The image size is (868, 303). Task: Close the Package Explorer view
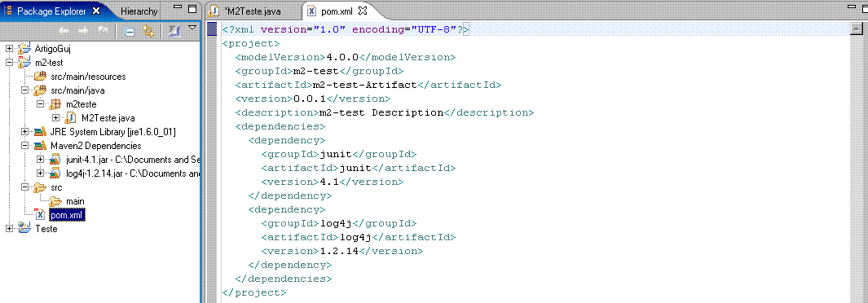pyautogui.click(x=96, y=11)
